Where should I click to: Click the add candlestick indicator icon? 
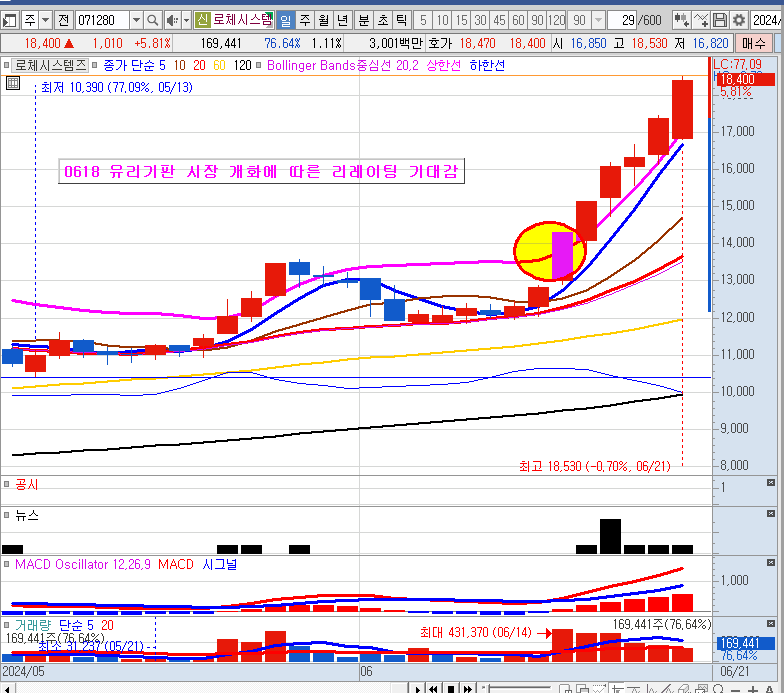point(682,20)
